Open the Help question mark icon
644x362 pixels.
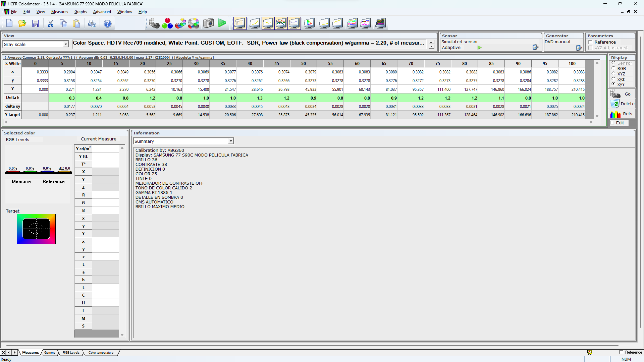coord(108,23)
